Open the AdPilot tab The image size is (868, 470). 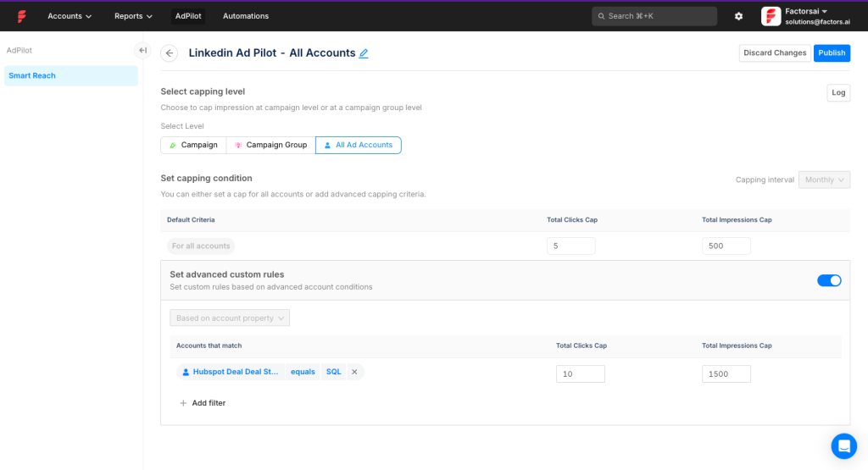(x=188, y=16)
